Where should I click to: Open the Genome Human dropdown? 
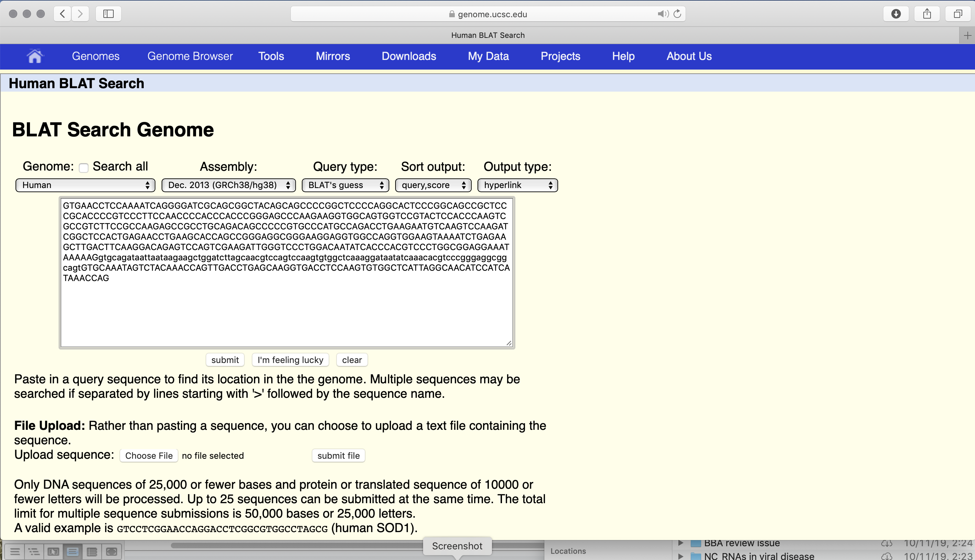(x=85, y=185)
